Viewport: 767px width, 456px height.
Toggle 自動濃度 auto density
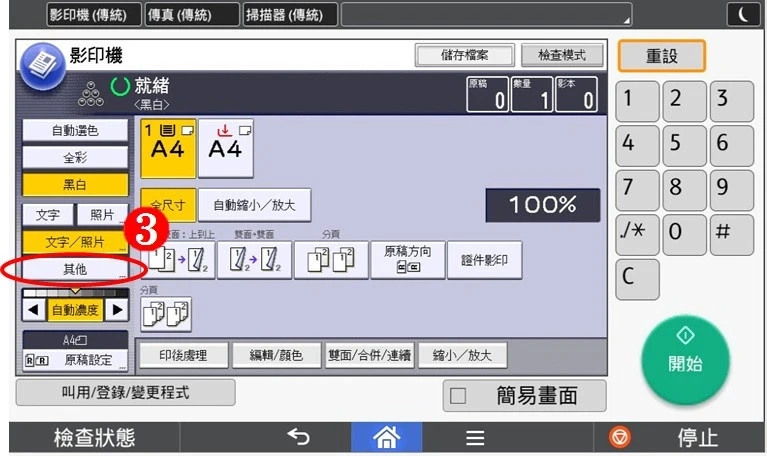pyautogui.click(x=75, y=310)
